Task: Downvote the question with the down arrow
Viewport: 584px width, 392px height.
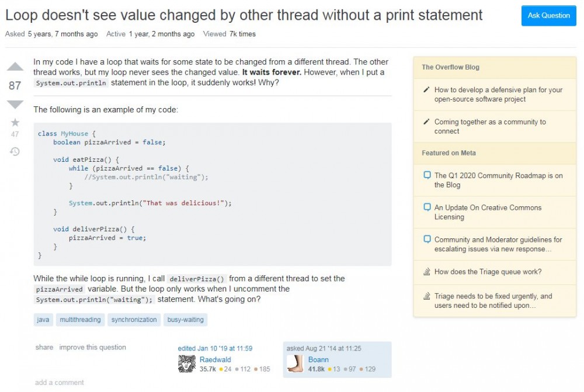Action: [x=15, y=105]
